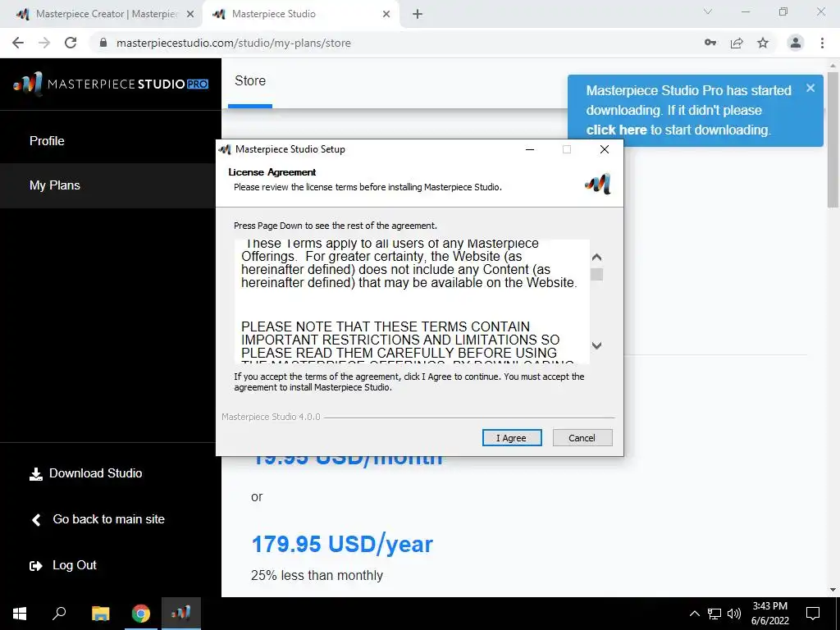Minimize the Masterpiece Studio Setup dialog
This screenshot has width=840, height=630.
(530, 149)
